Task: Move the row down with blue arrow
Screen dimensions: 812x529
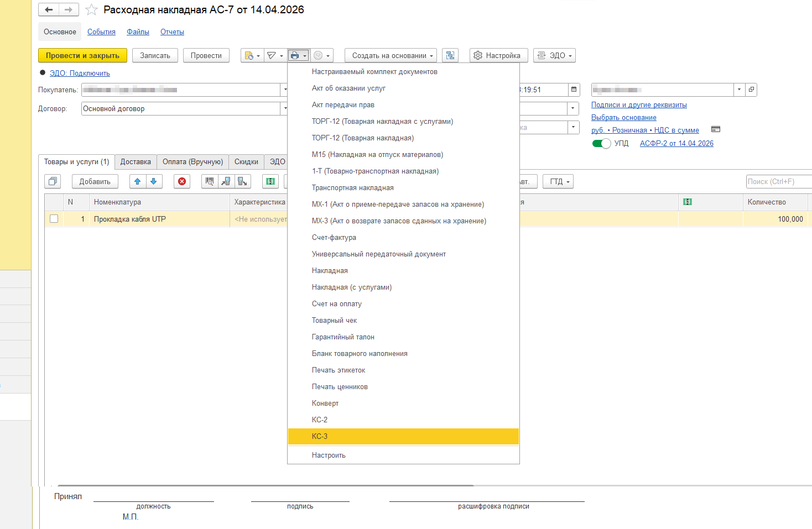Action: [154, 181]
